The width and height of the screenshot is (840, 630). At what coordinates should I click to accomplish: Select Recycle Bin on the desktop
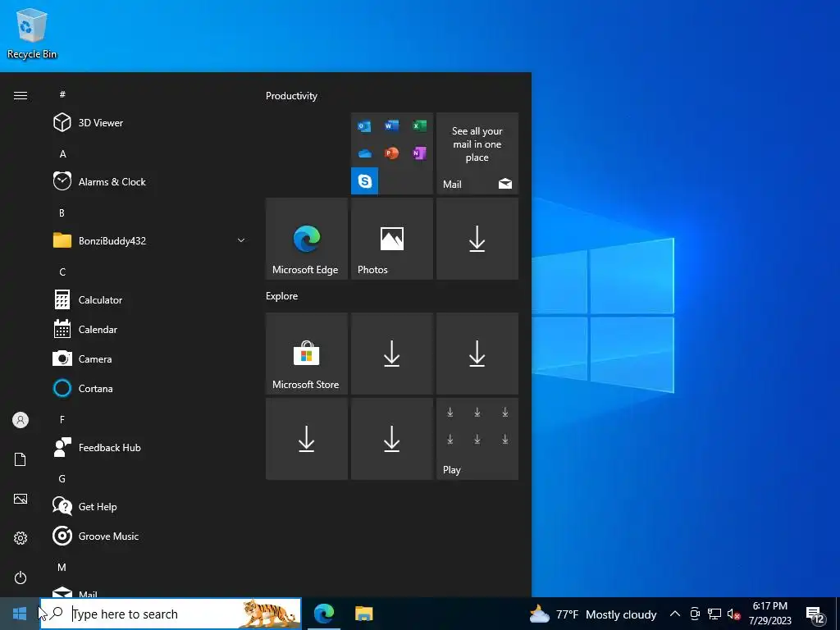(x=32, y=33)
